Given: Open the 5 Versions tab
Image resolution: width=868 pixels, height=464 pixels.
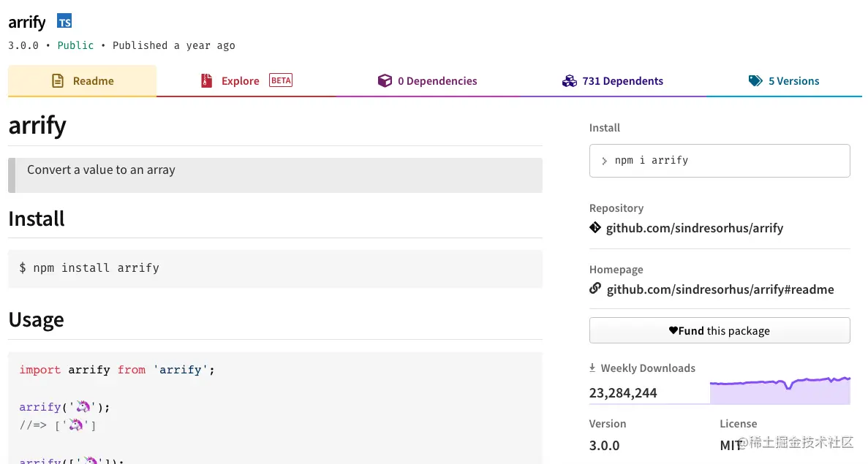Looking at the screenshot, I should [784, 81].
